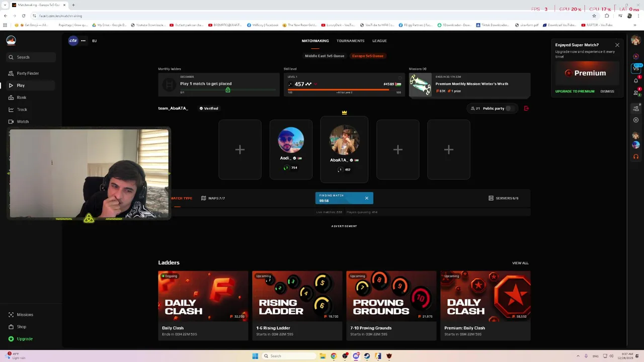Select the CS2 game icon at top
The image size is (644, 362).
(73, 41)
